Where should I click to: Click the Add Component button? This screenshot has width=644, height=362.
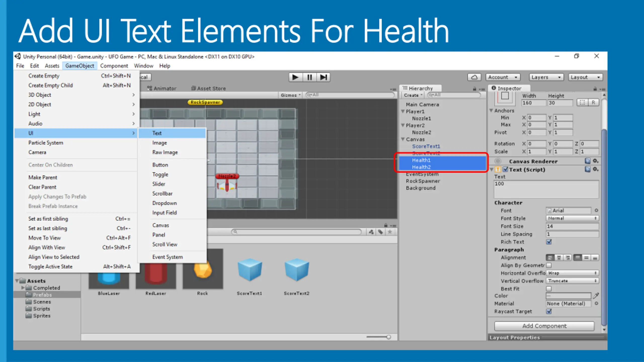tap(544, 326)
